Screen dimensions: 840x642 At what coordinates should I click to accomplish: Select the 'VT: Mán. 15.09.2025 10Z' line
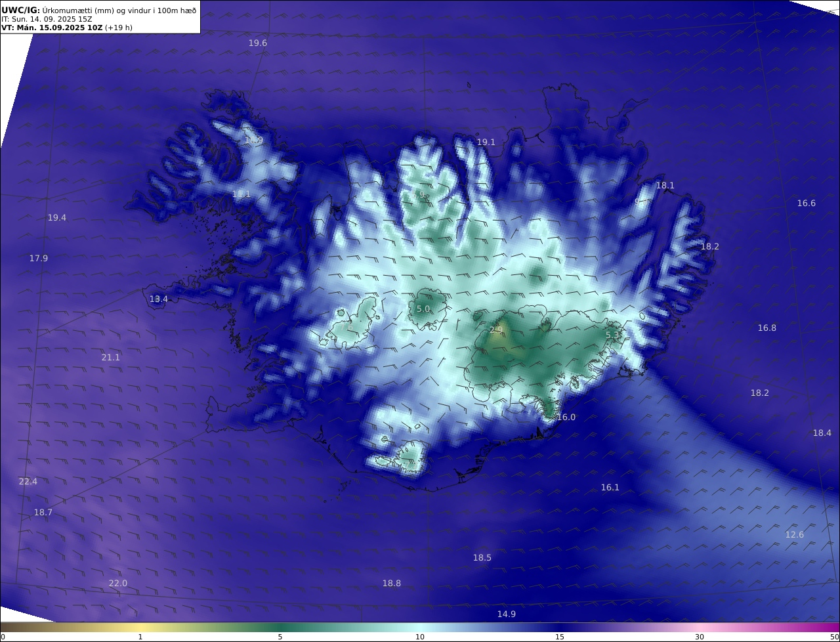[x=52, y=28]
